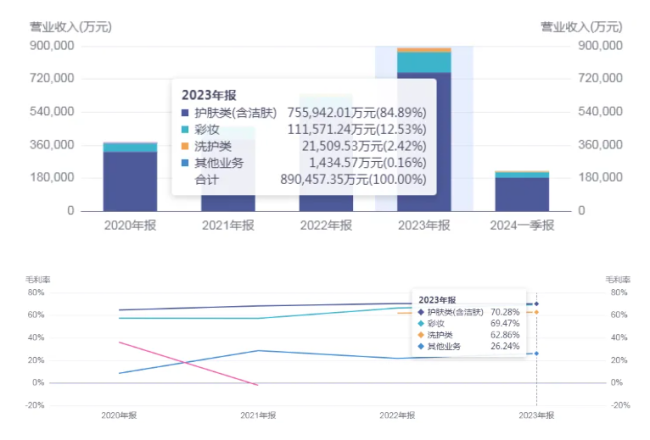
Task: Click the teal segment of 2024一季报 bar
Action: coord(522,175)
